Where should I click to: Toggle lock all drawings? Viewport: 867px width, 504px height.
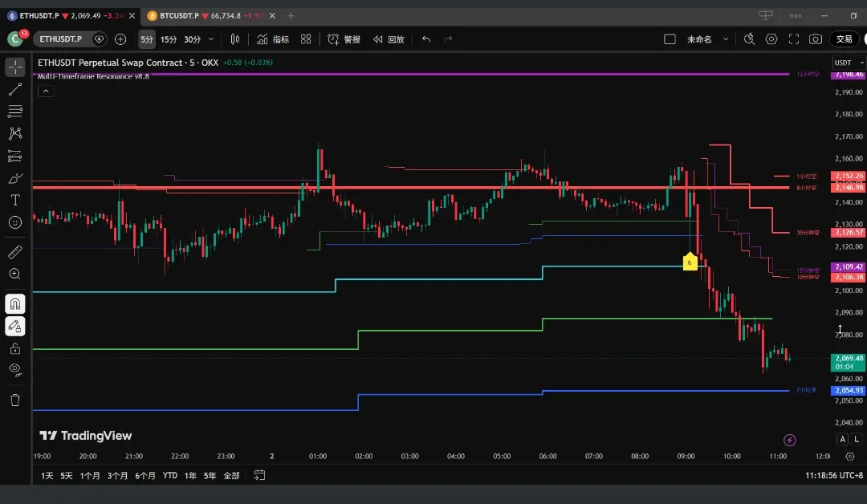(15, 348)
